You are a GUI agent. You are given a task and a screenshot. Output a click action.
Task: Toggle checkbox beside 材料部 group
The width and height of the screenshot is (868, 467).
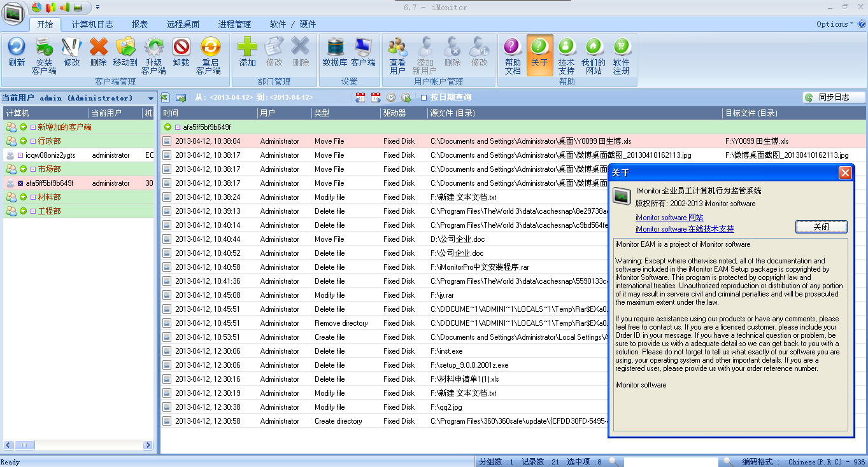(x=33, y=197)
